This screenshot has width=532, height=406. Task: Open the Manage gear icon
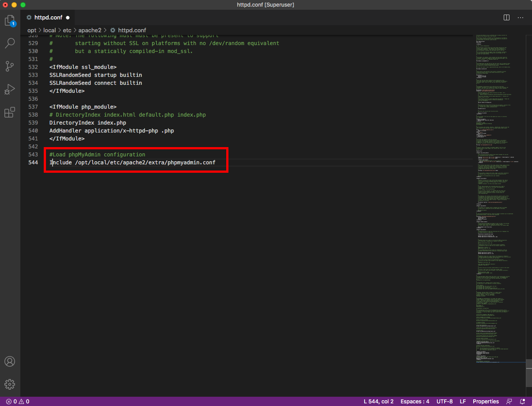(10, 384)
